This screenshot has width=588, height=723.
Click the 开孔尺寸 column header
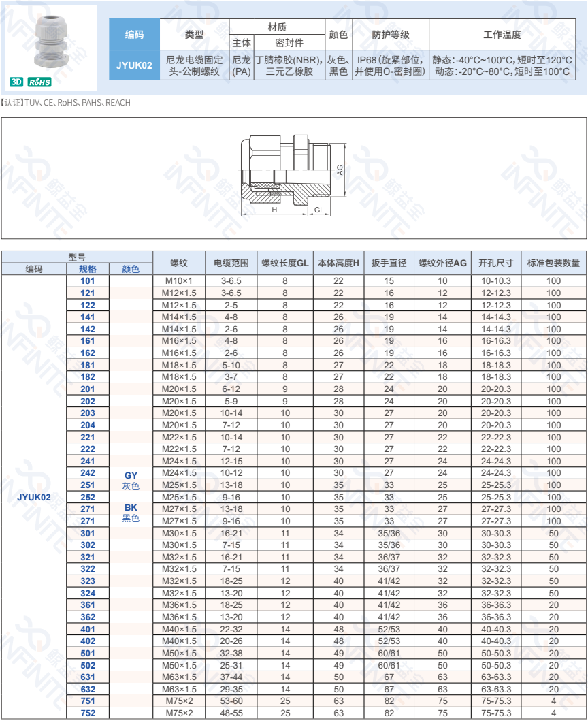tap(496, 263)
